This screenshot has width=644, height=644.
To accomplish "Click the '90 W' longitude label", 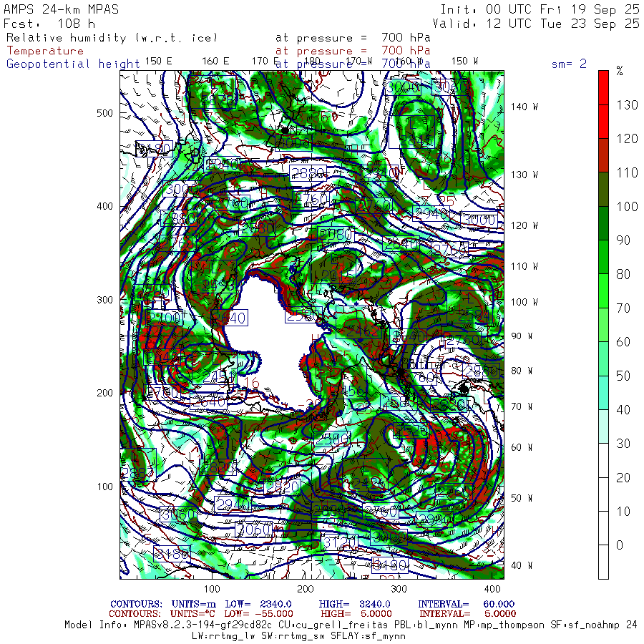I will click(x=522, y=336).
